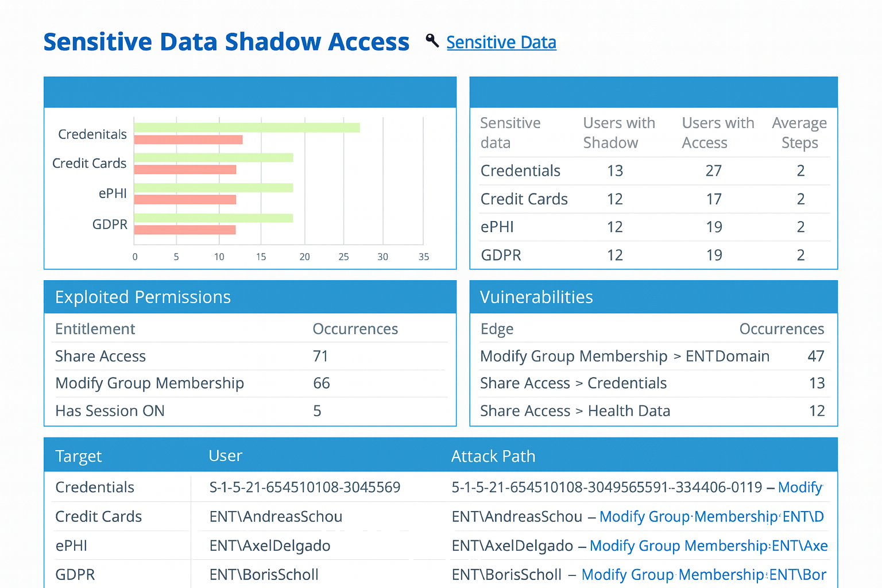
Task: Follow the Modify attack path link for Credentials
Action: click(799, 487)
